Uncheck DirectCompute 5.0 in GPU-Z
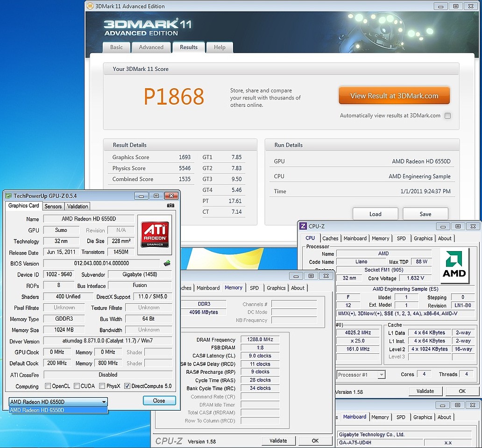This screenshot has height=448, width=482. [x=127, y=386]
